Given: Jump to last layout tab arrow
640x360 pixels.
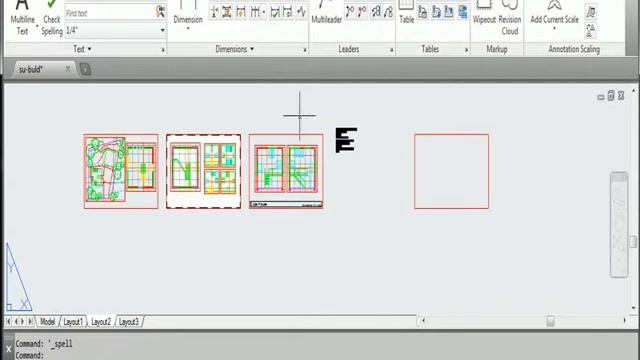Looking at the screenshot, I should click(x=30, y=322).
